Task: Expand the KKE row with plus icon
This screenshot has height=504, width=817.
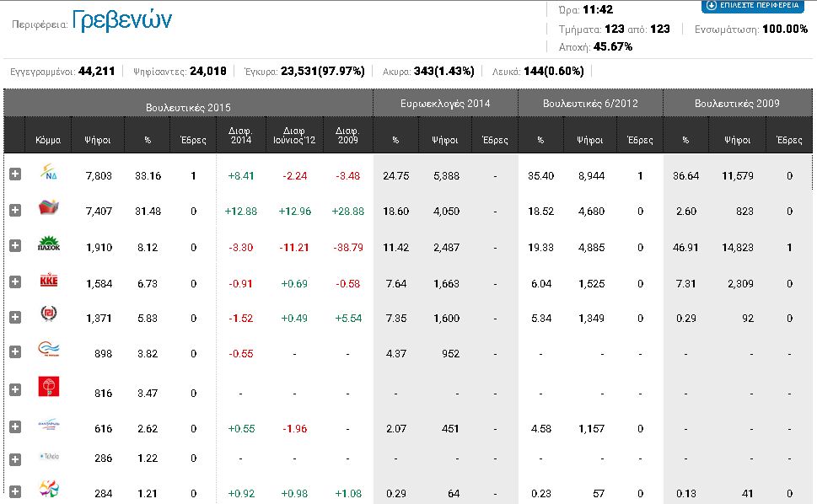Action: 14,282
